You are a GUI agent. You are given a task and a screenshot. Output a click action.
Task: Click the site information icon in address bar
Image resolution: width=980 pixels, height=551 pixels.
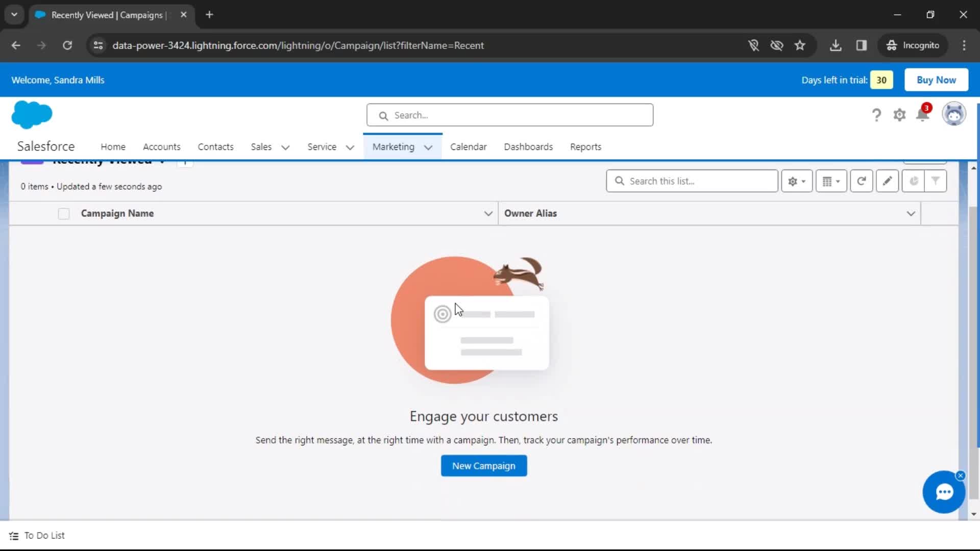coord(98,45)
